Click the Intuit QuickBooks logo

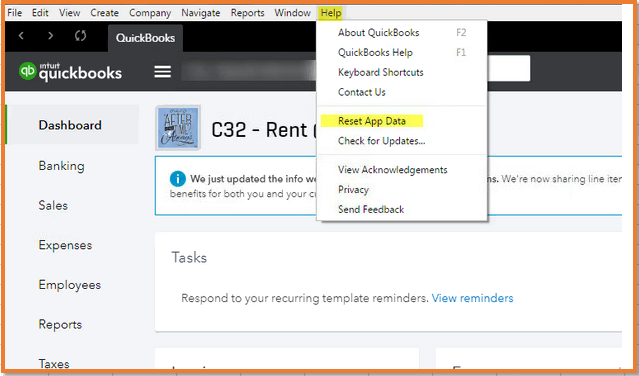[x=70, y=72]
